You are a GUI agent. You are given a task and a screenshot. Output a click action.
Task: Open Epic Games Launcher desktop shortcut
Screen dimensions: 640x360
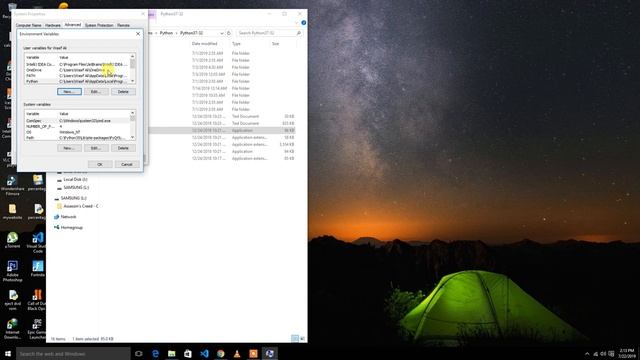tap(37, 329)
